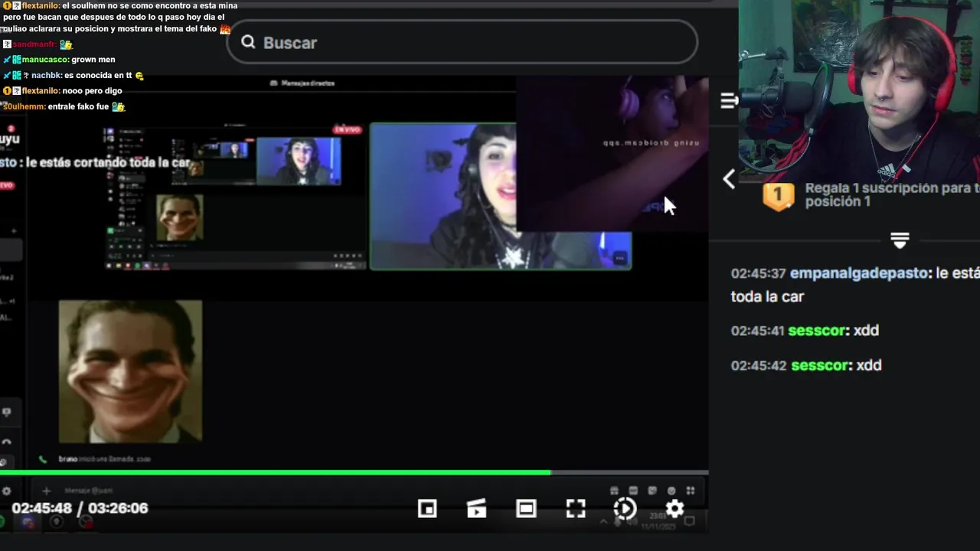Open the playback speed control icon
The image size is (980, 551).
(625, 508)
